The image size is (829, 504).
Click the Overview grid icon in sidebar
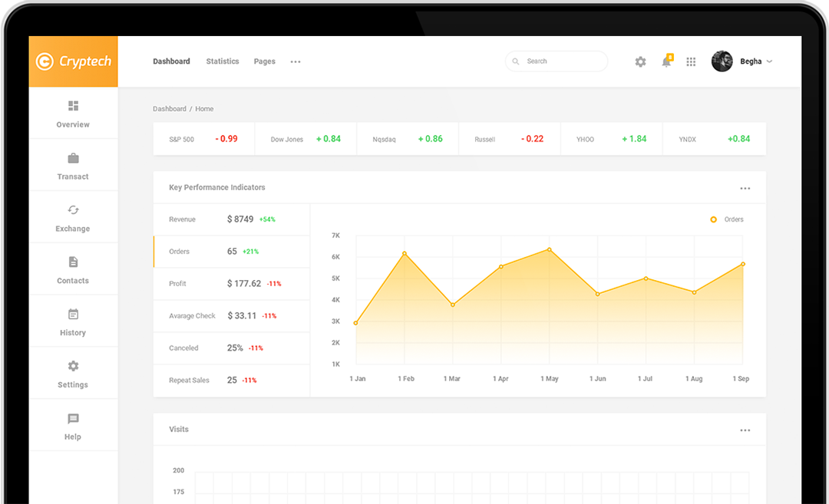(x=73, y=106)
